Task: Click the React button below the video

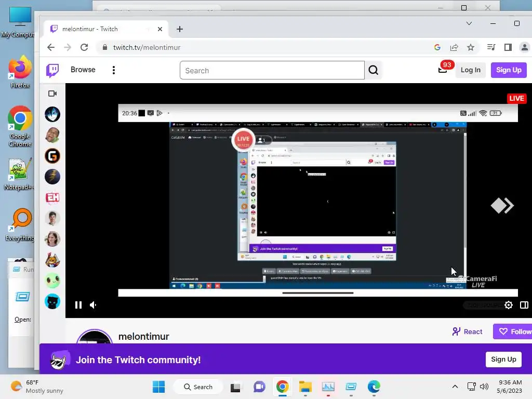Action: 467,331
